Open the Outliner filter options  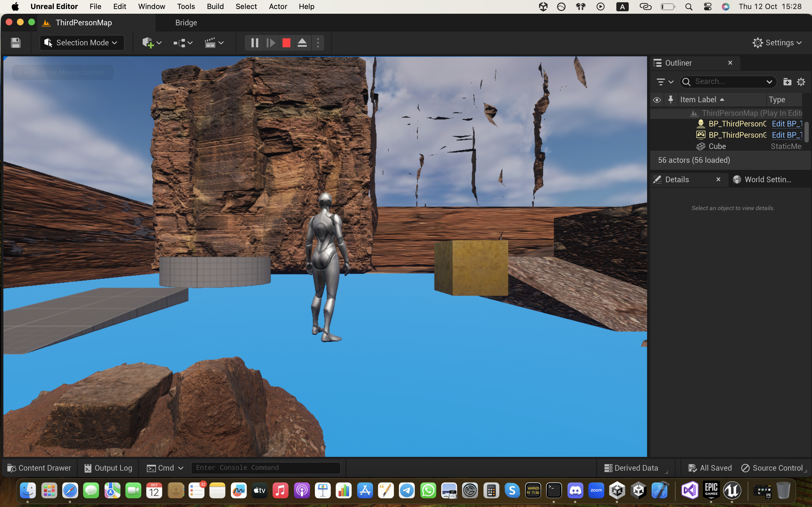pos(664,81)
